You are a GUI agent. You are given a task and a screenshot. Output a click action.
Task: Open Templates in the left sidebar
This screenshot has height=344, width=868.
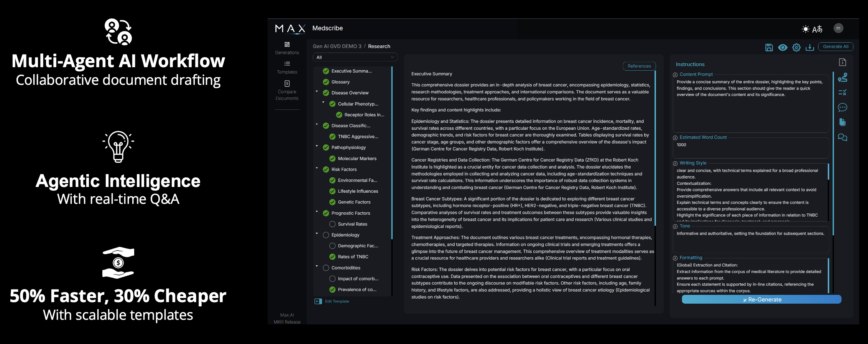click(287, 67)
